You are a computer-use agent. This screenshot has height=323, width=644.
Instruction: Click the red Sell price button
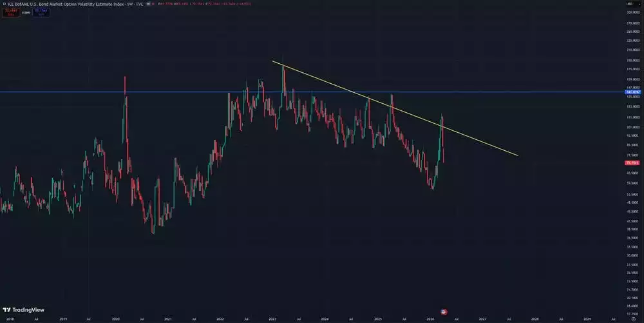click(11, 12)
